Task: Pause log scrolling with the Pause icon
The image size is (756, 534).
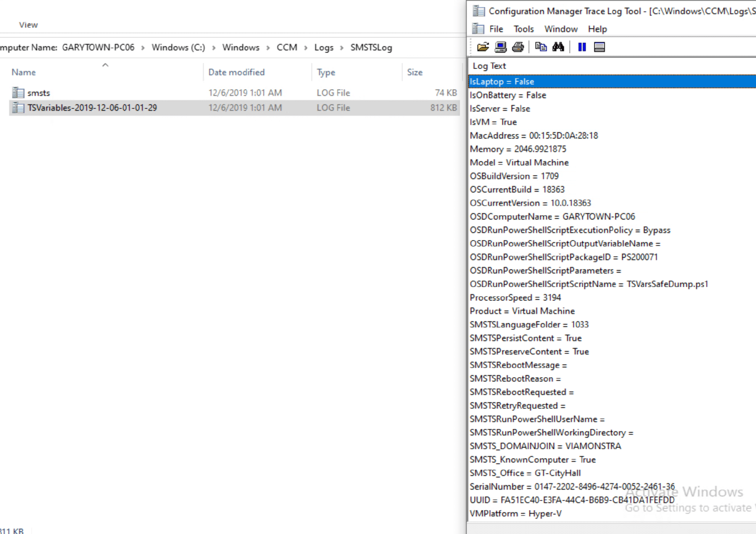Action: point(582,47)
